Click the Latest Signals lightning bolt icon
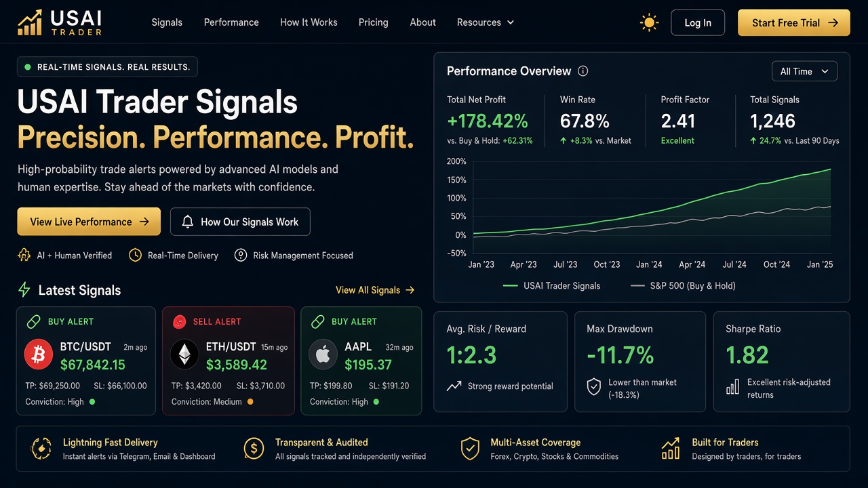This screenshot has width=868, height=488. coord(24,290)
